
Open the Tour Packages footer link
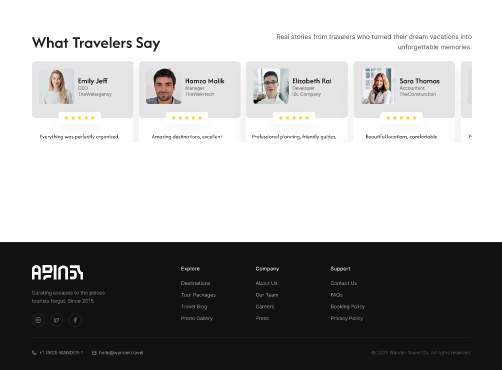pyautogui.click(x=198, y=295)
